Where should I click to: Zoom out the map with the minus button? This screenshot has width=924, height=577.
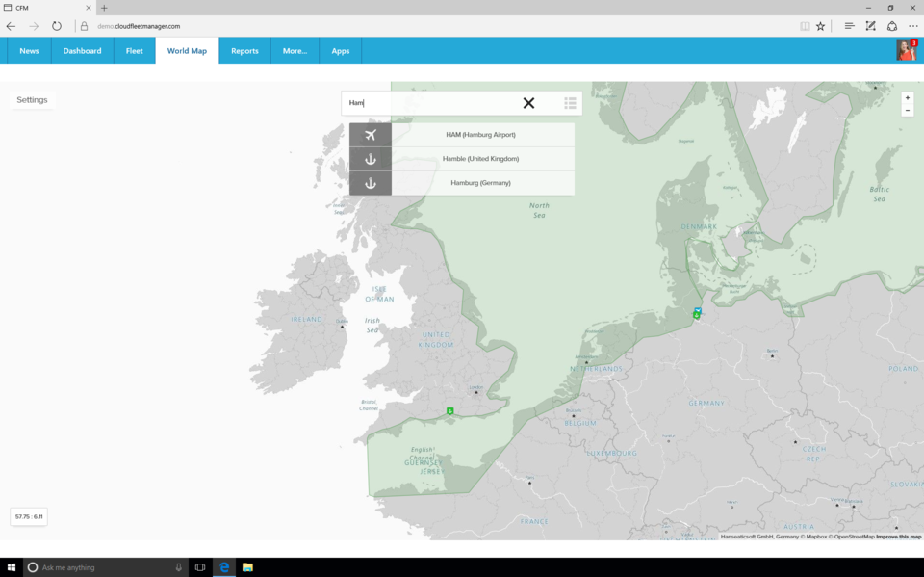[907, 111]
